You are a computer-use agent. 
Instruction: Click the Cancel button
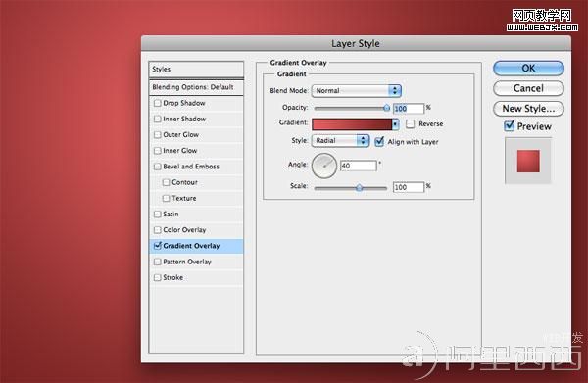pyautogui.click(x=528, y=88)
